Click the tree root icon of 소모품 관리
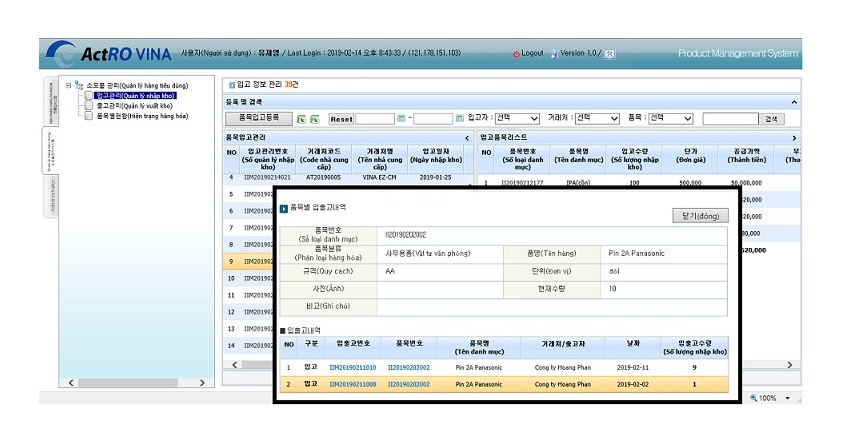 (79, 85)
